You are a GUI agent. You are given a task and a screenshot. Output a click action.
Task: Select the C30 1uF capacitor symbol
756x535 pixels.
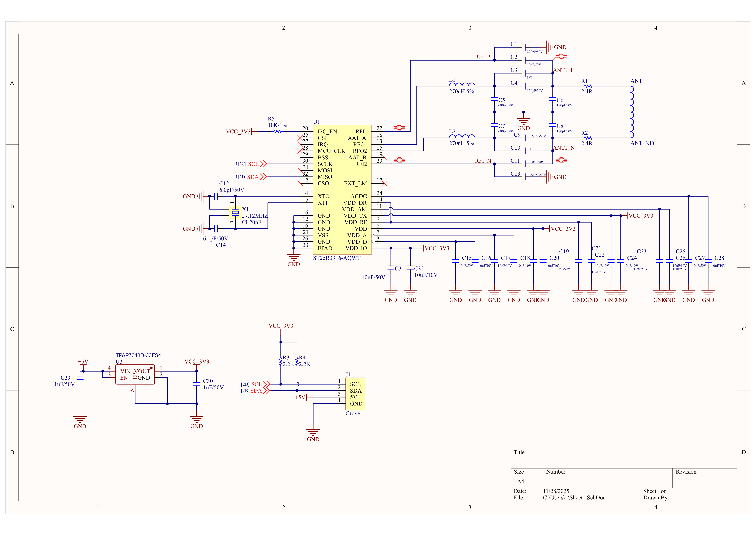pos(196,384)
